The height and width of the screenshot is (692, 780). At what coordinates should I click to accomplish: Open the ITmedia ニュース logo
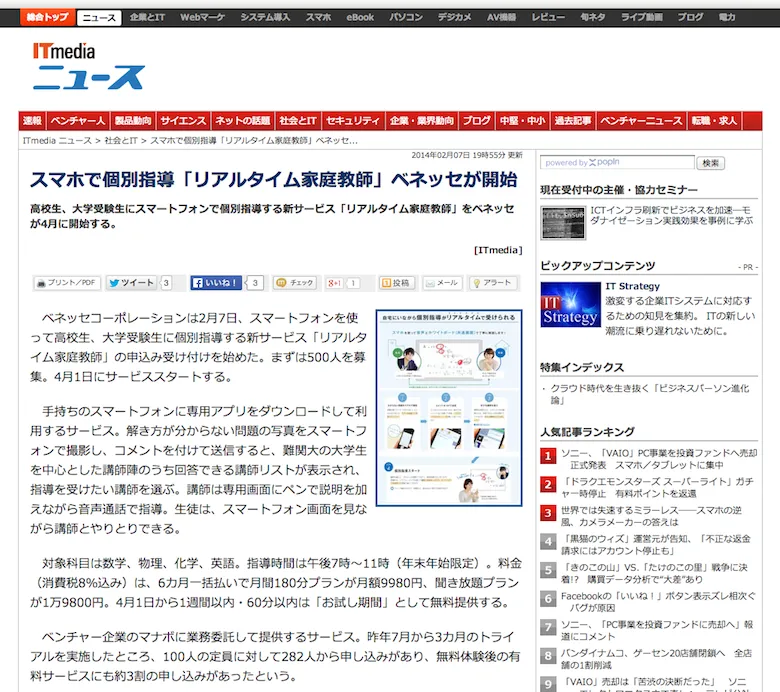(88, 66)
